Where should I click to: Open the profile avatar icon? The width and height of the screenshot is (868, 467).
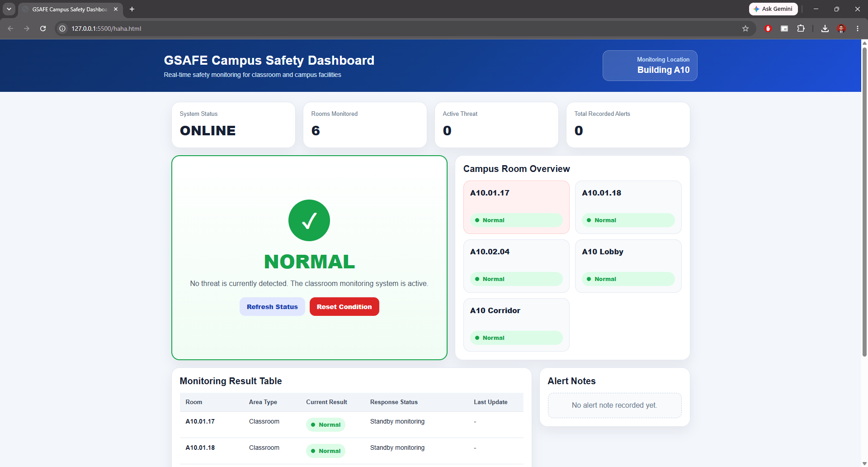(x=841, y=29)
